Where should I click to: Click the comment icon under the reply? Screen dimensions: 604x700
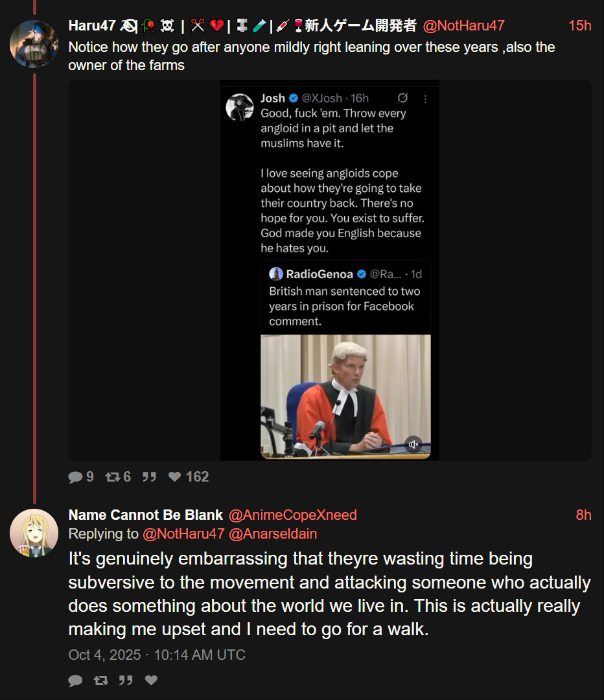point(76,681)
